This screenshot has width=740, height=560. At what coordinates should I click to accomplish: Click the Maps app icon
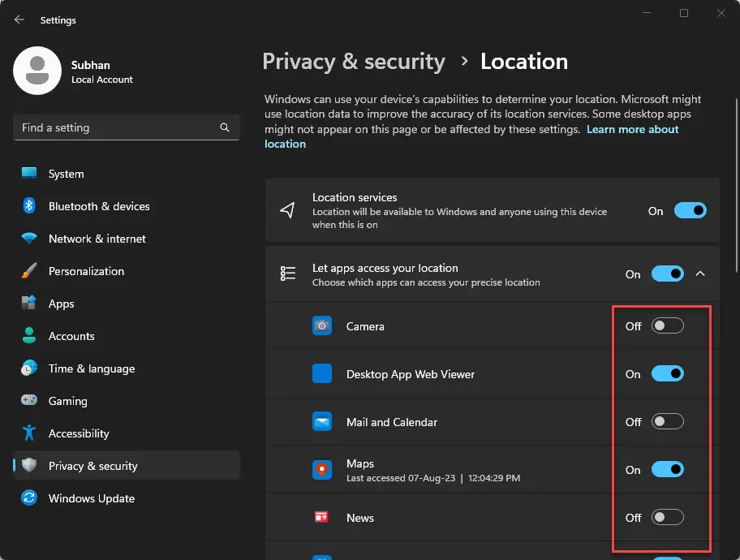click(322, 470)
